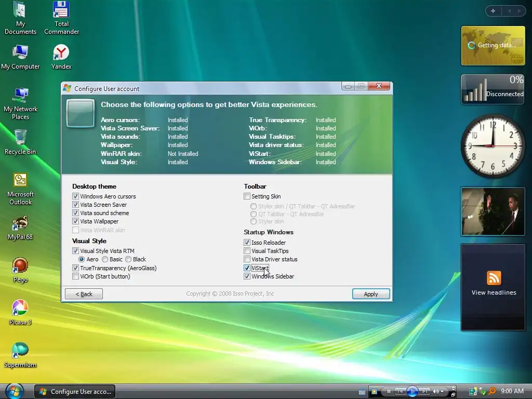The height and width of the screenshot is (399, 532).
Task: Click the sidebar previous page arrow
Action: (509, 11)
